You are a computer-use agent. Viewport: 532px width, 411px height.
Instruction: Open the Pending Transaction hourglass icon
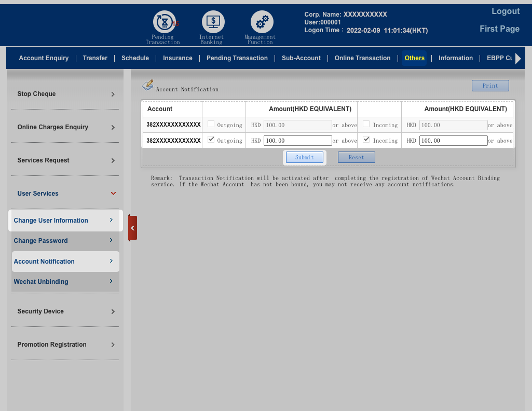(164, 22)
